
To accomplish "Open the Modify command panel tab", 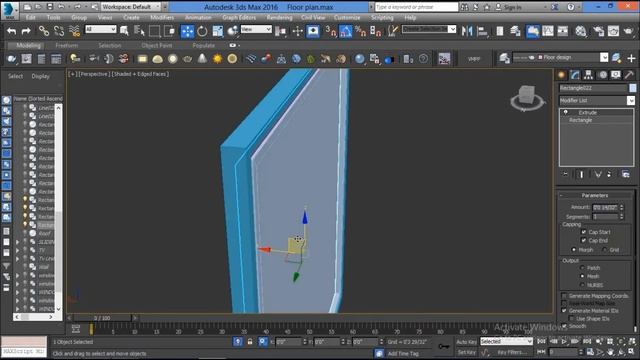I will click(x=575, y=75).
